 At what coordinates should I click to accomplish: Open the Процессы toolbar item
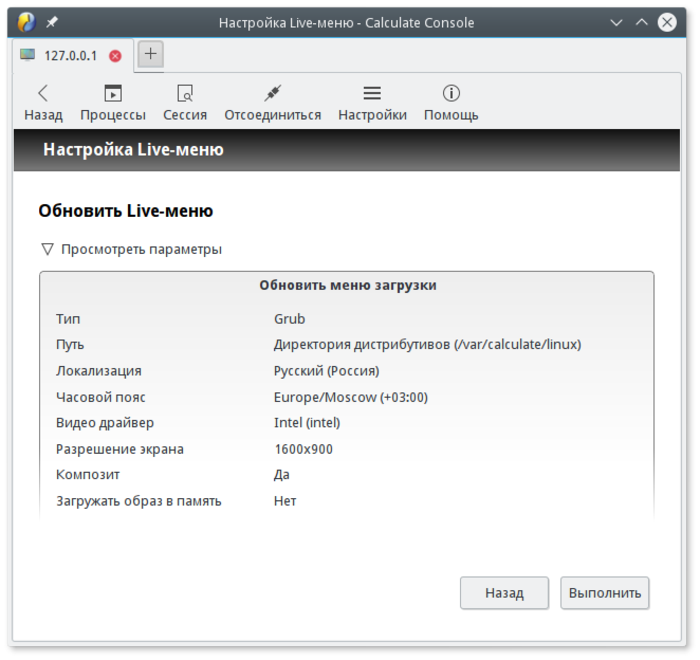(113, 103)
